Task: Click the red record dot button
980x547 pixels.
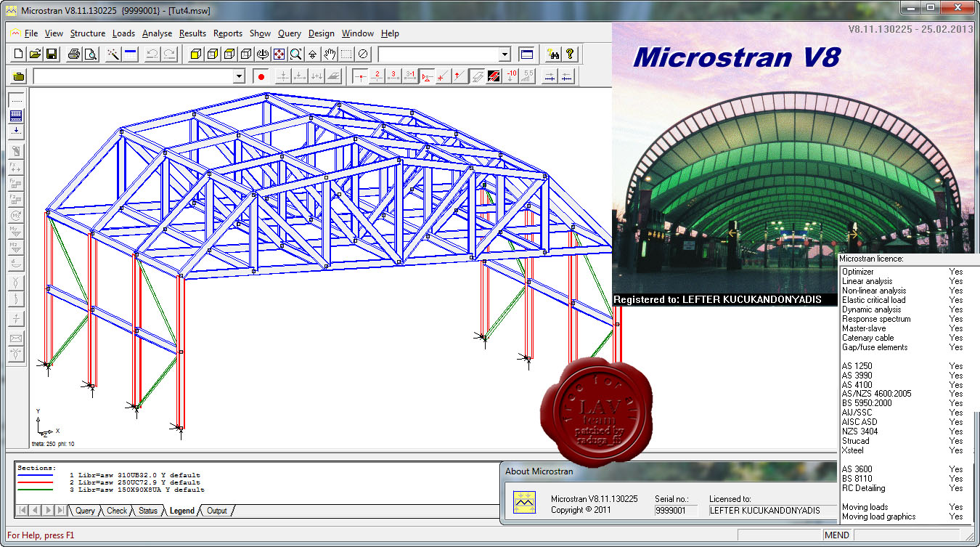Action: (261, 76)
